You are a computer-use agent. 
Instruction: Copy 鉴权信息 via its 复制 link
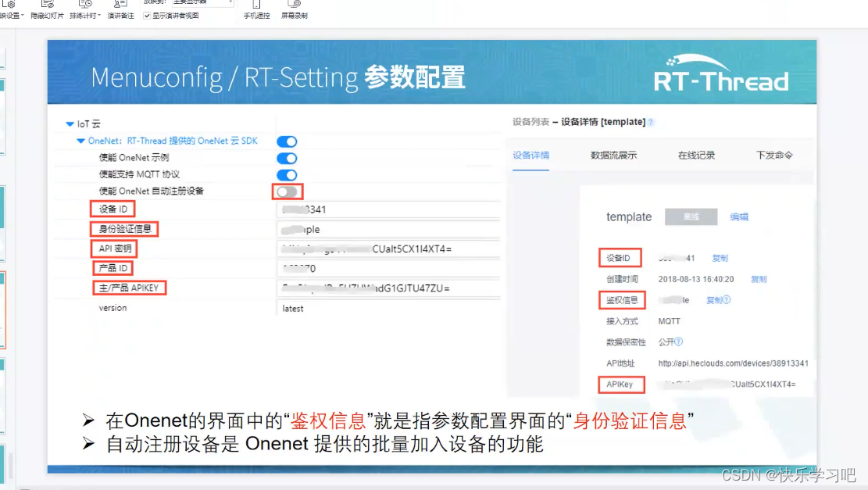point(714,300)
